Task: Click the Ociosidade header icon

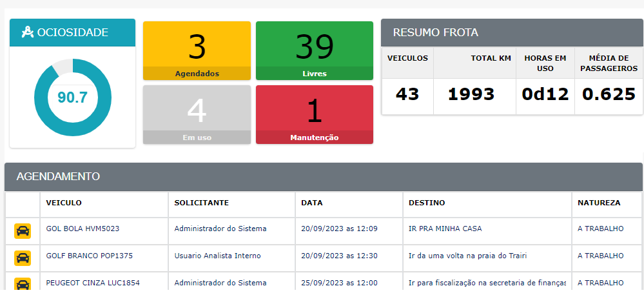Action: click(x=27, y=32)
